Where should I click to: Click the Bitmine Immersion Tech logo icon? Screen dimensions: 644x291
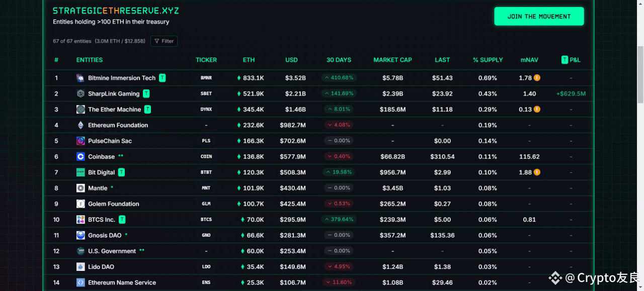coord(80,78)
